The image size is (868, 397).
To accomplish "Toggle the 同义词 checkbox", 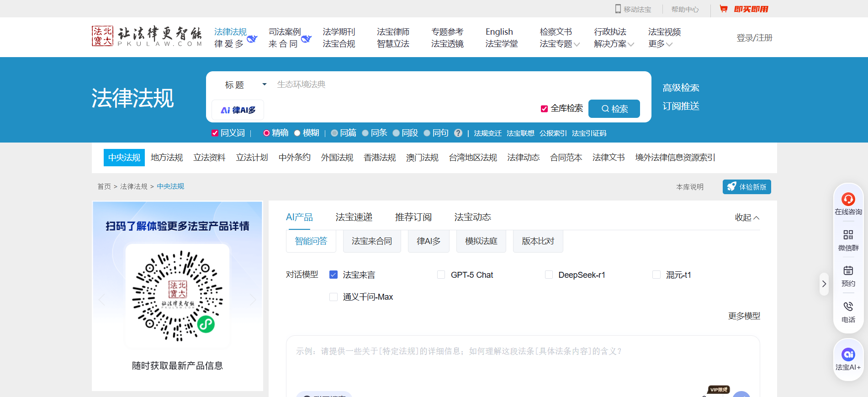I will pyautogui.click(x=215, y=133).
